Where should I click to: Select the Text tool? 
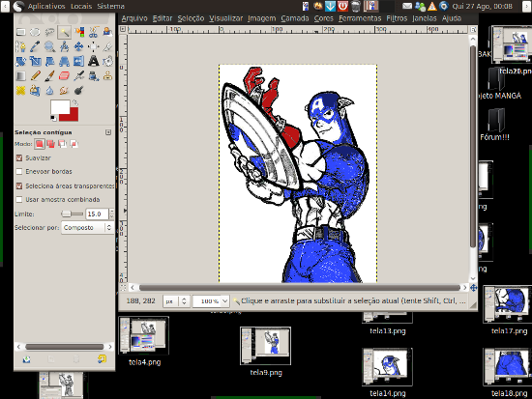point(94,62)
